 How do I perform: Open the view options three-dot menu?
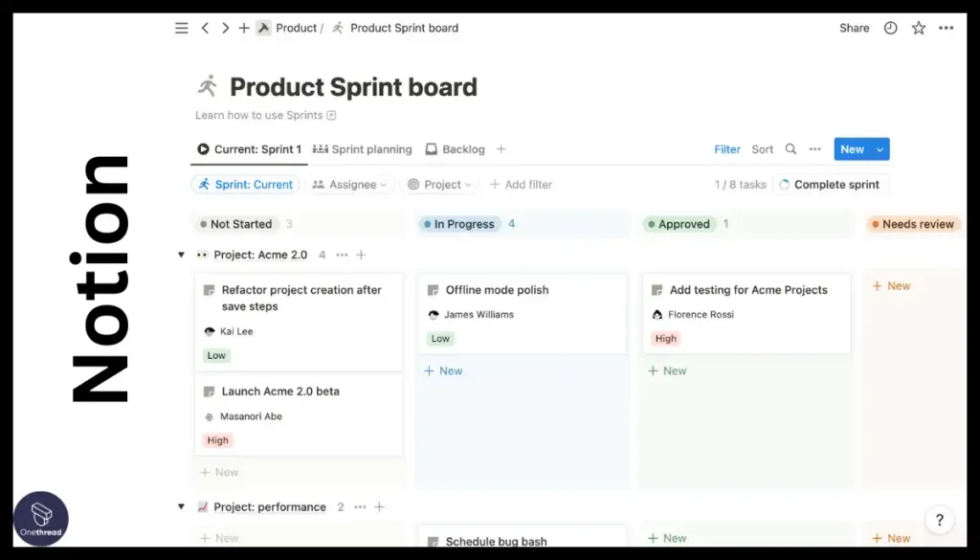[815, 149]
